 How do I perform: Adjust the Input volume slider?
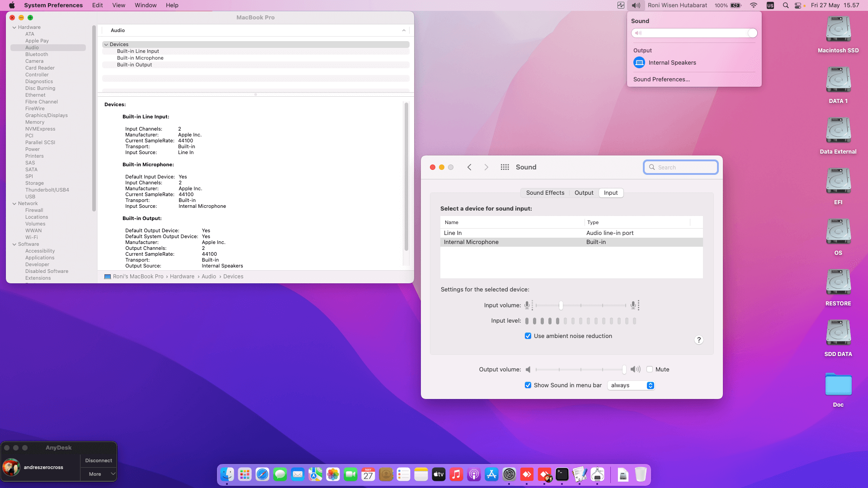(x=561, y=305)
